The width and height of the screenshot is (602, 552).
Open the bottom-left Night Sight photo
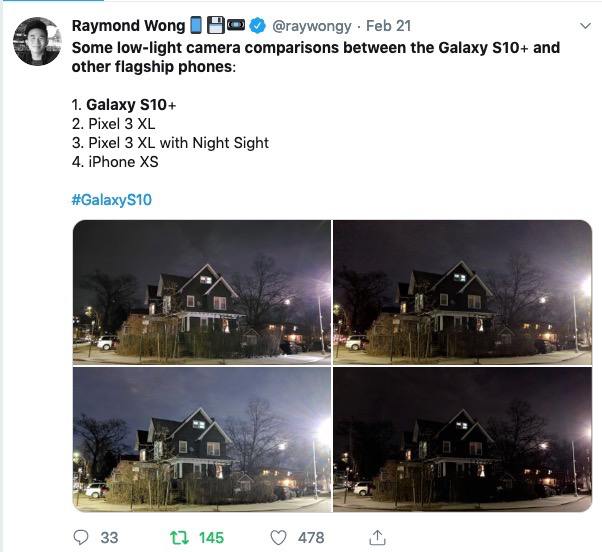click(x=202, y=440)
